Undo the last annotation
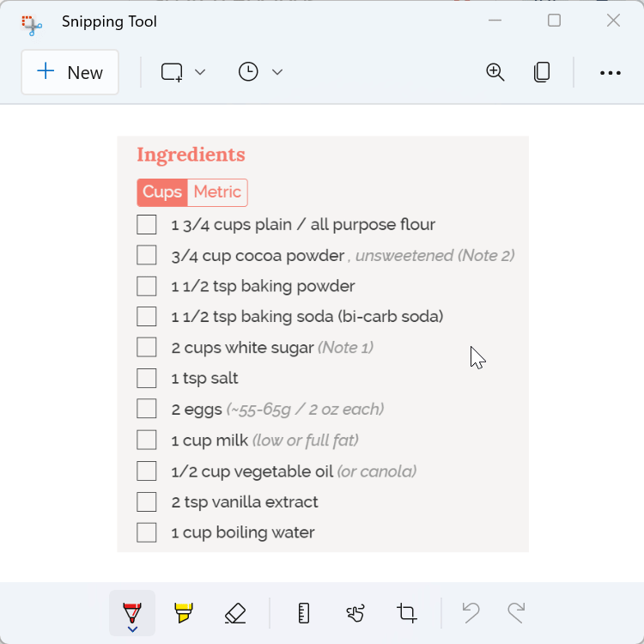Screen dimensions: 644x644 coord(471,612)
